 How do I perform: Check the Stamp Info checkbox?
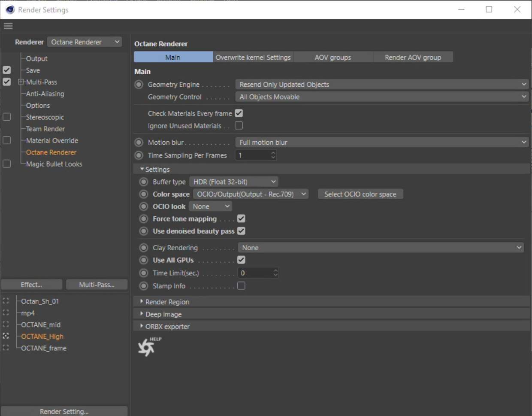241,285
